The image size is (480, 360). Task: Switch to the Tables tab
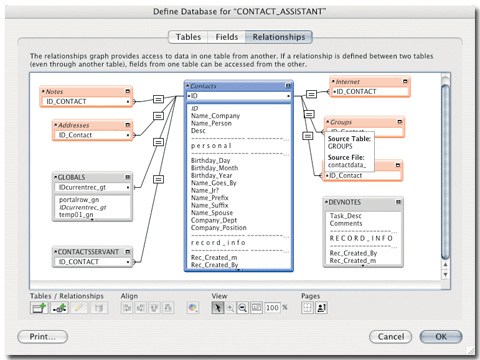click(x=188, y=37)
